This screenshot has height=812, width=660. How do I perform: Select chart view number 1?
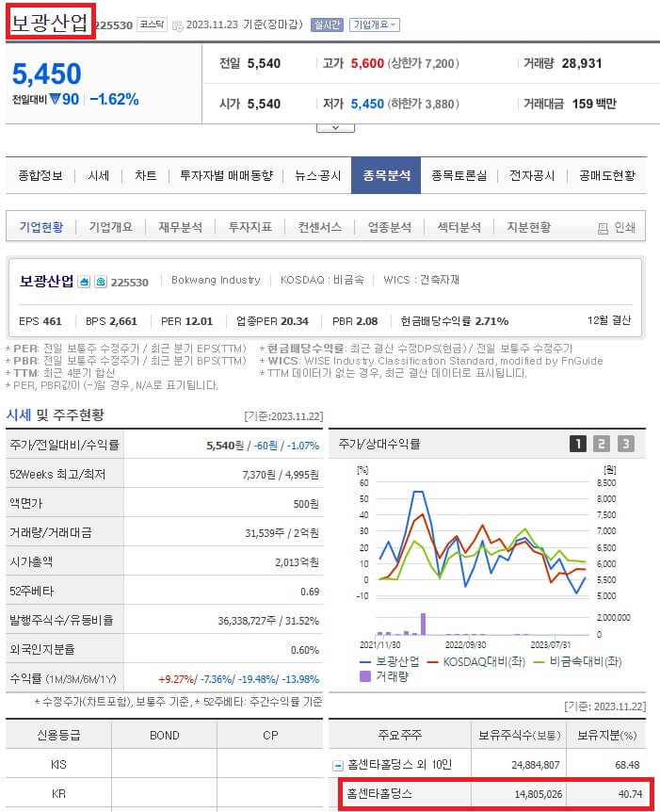pos(578,444)
